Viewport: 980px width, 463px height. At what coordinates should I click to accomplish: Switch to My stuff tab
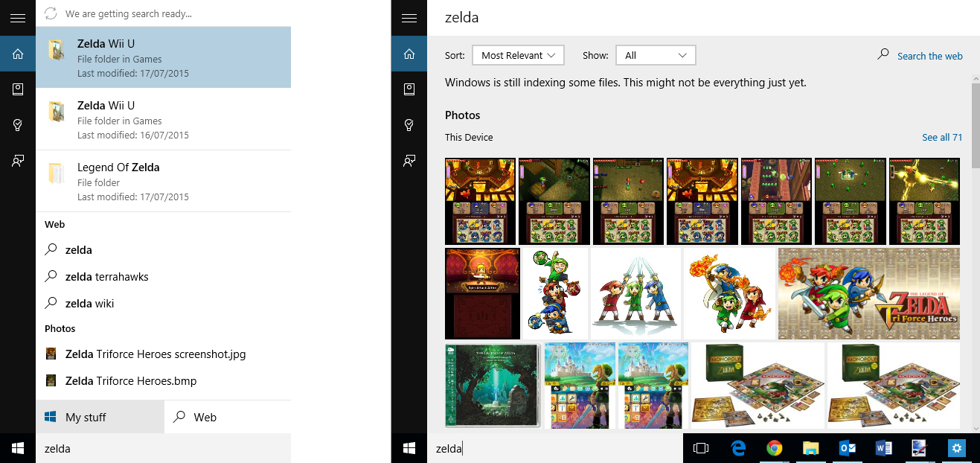100,417
